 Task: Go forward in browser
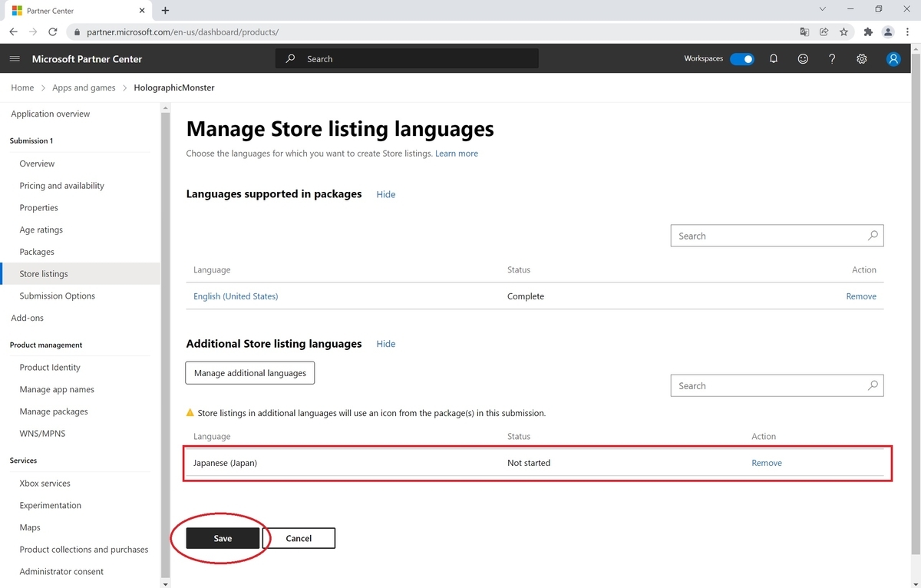coord(33,32)
